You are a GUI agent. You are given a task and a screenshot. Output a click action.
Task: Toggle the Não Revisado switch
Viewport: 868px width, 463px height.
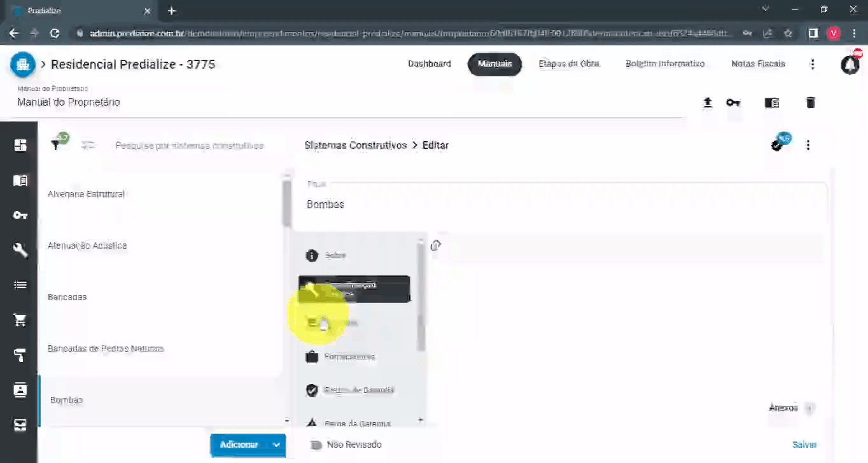(x=316, y=445)
